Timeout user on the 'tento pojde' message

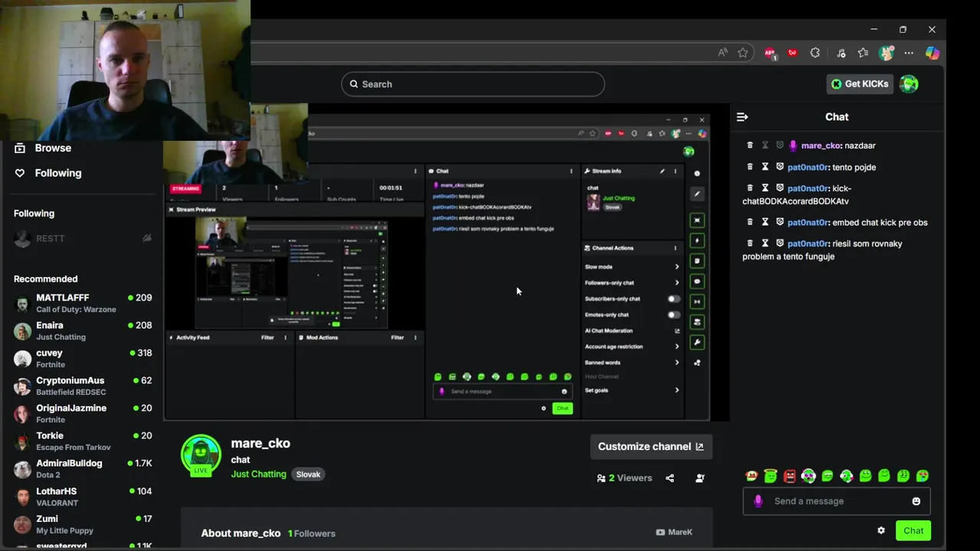coord(765,167)
